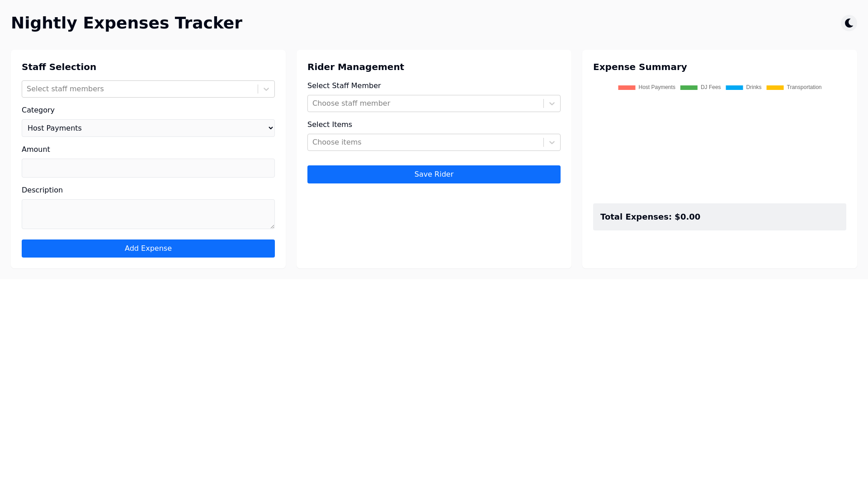Focus the Amount input field
The height and width of the screenshot is (488, 868).
click(148, 168)
